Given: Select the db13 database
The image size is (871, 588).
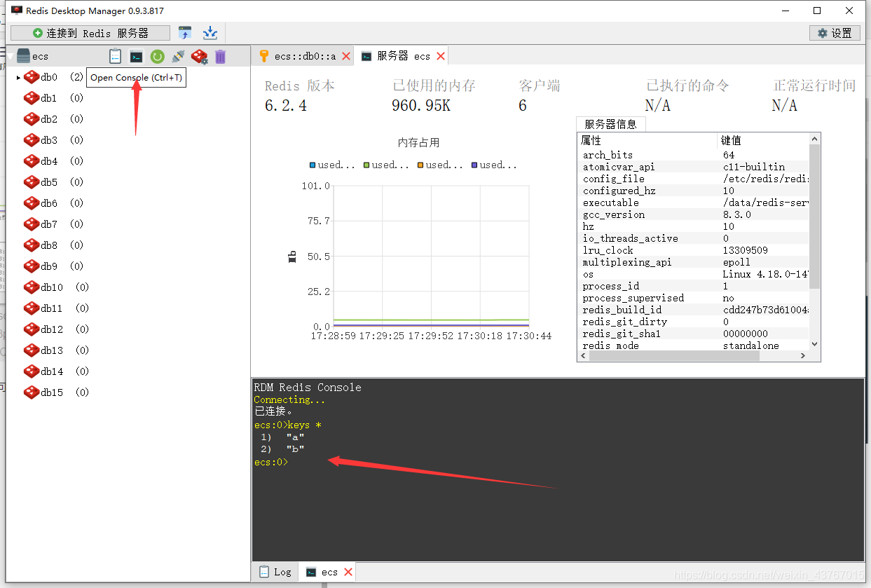Looking at the screenshot, I should coord(52,350).
